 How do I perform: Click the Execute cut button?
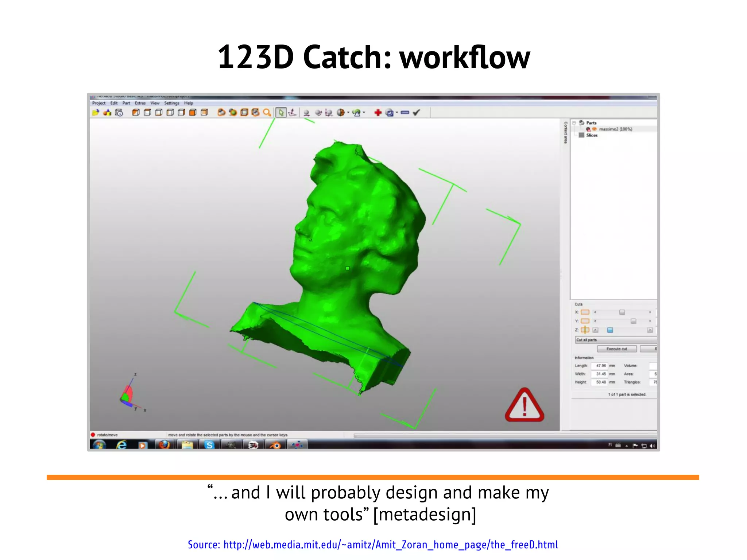tap(617, 349)
